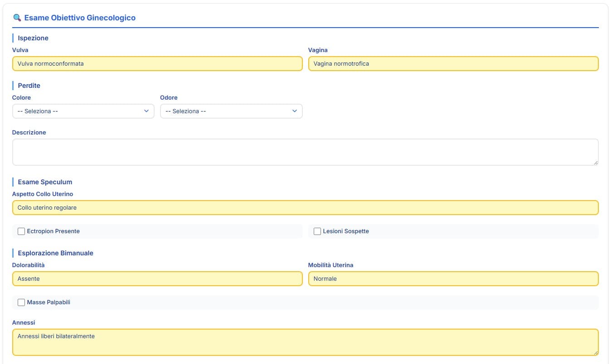Expand the Odore dropdown list
Viewport: 612px width, 364px height.
(231, 111)
